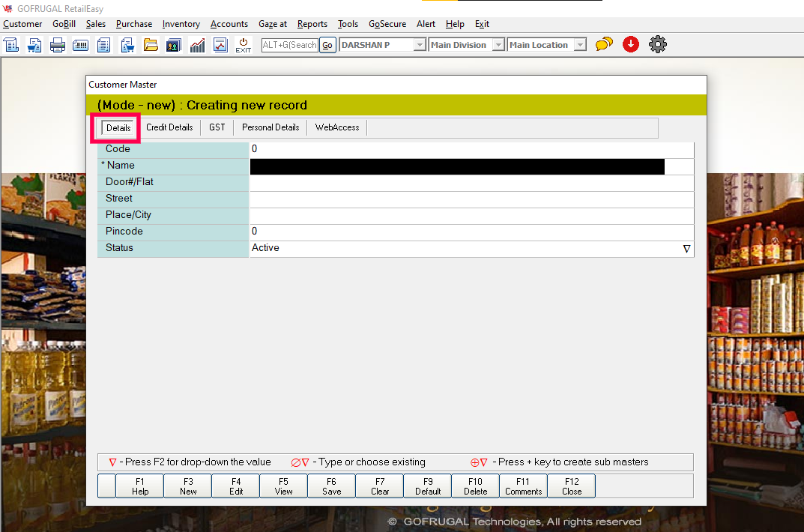Image resolution: width=804 pixels, height=532 pixels.
Task: Open the GoBill menu
Action: click(64, 24)
